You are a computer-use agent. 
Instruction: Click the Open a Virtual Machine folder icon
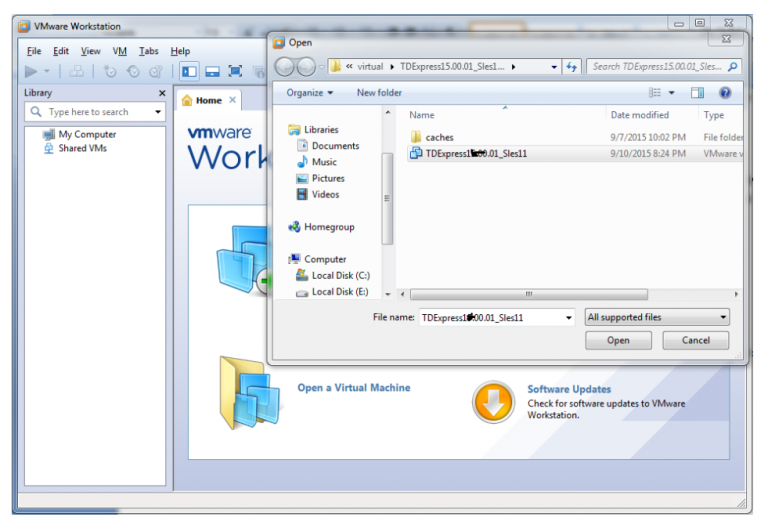250,393
